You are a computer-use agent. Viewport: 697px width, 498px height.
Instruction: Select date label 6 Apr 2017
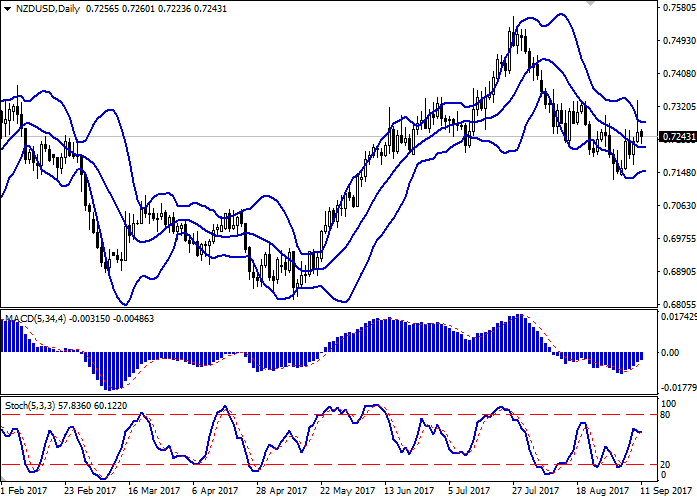click(x=215, y=491)
